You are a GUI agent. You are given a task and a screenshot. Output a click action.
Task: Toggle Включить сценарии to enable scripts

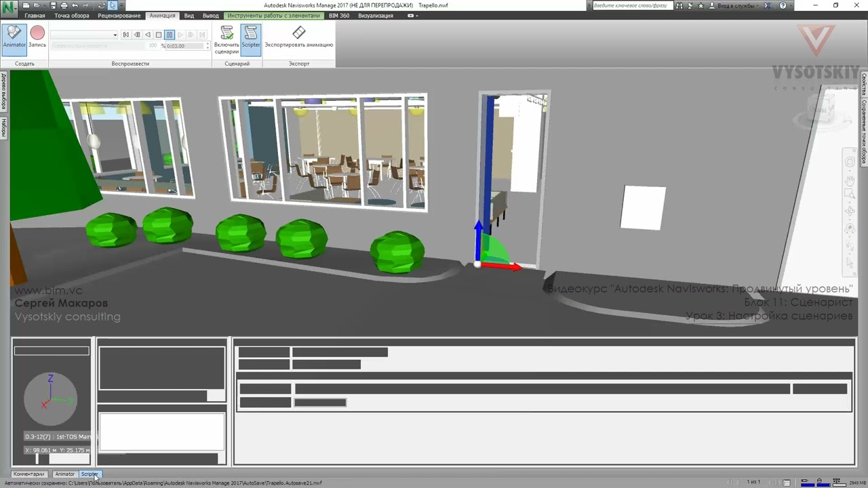[226, 39]
